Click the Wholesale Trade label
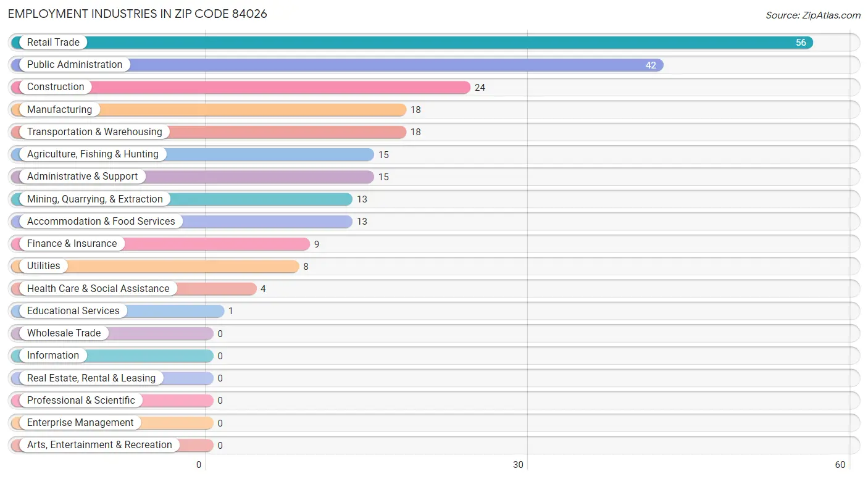 pos(64,333)
